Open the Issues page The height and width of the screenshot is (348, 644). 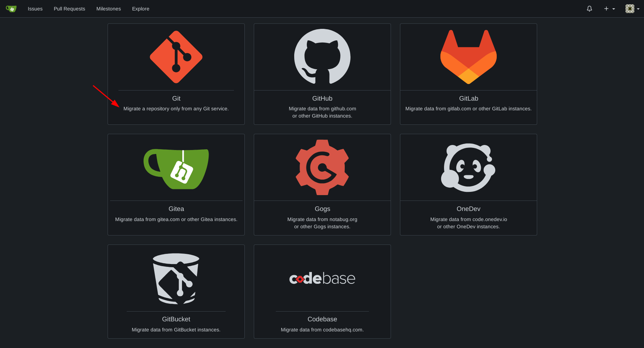[x=35, y=9]
